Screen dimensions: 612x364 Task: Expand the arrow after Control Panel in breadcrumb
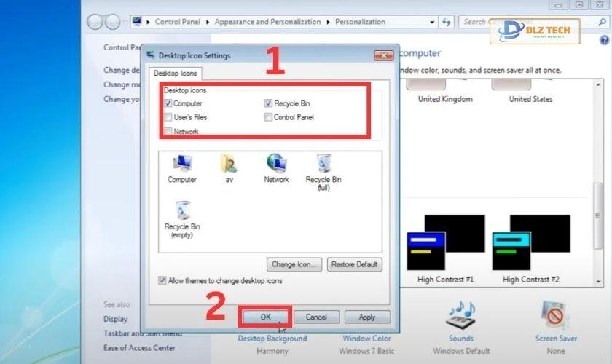[x=208, y=23]
